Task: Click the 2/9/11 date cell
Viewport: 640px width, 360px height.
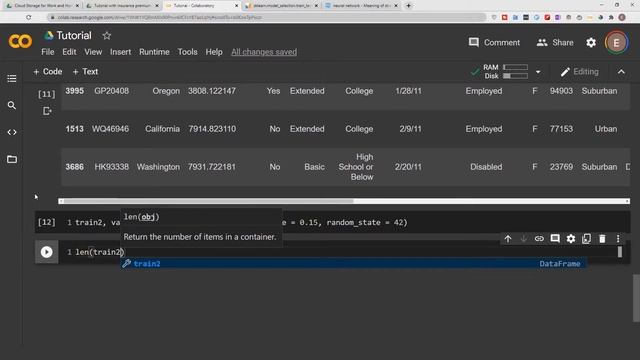Action: point(410,129)
